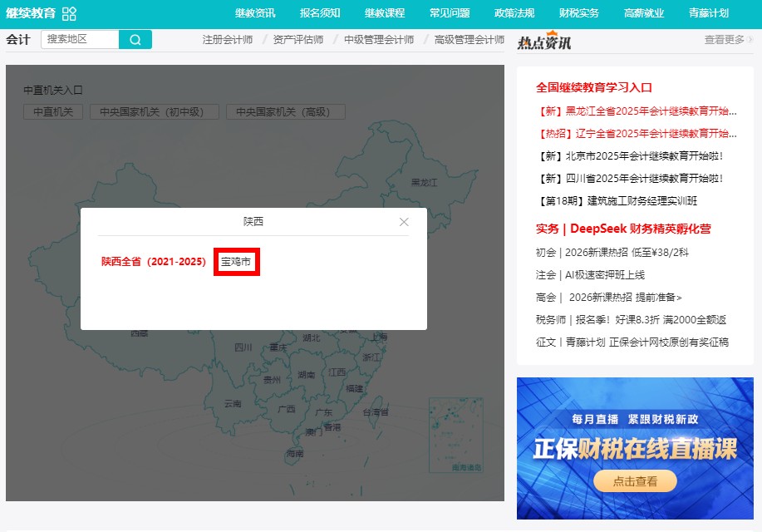This screenshot has height=532, width=762.
Task: Select the 政策法规 navigation item
Action: click(x=514, y=13)
